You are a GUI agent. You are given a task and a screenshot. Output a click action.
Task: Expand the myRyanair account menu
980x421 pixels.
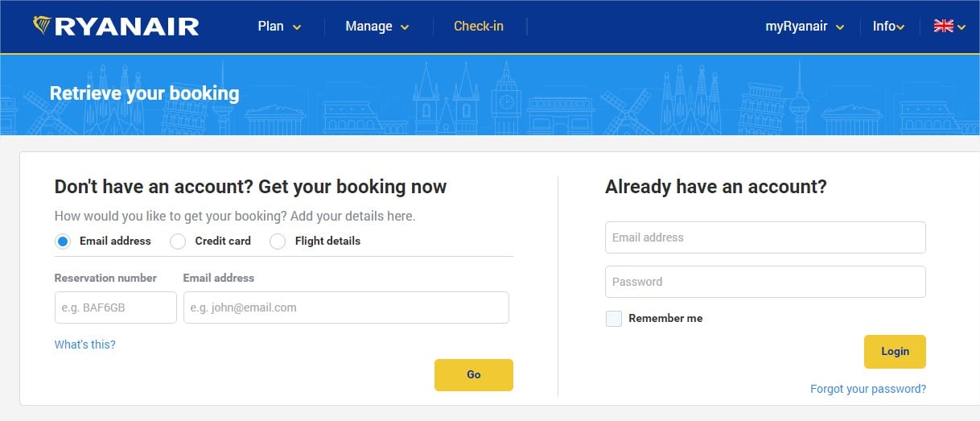point(805,27)
